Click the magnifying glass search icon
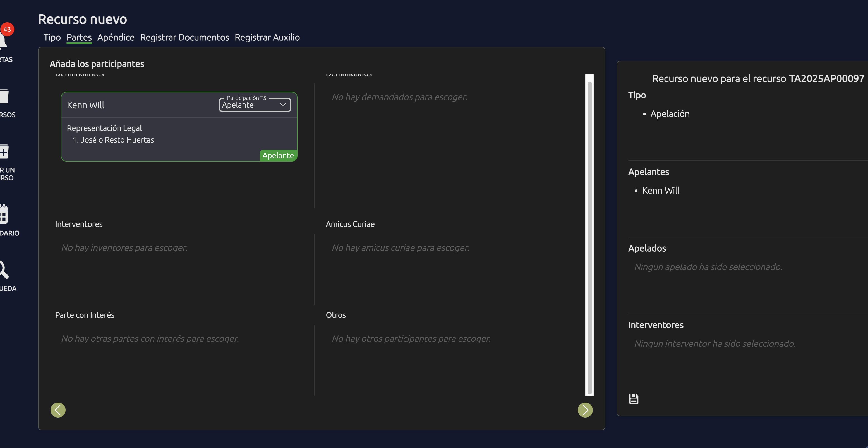868x448 pixels. pos(3,269)
